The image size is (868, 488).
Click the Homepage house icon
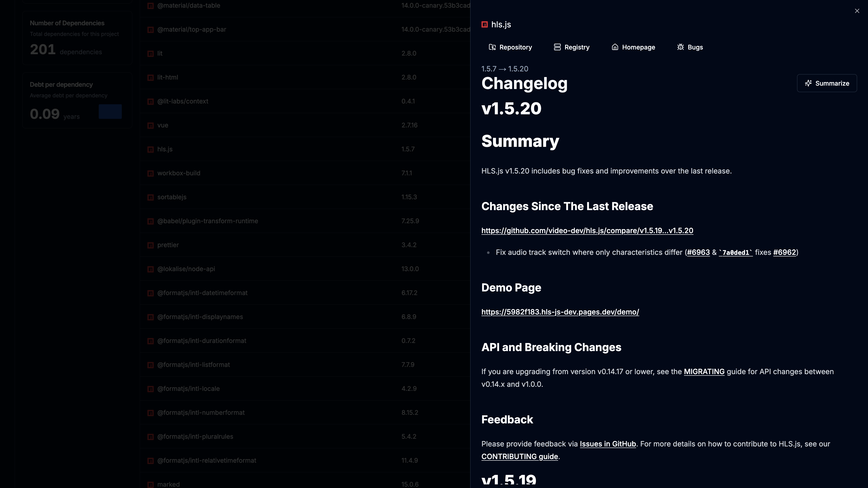click(x=615, y=47)
